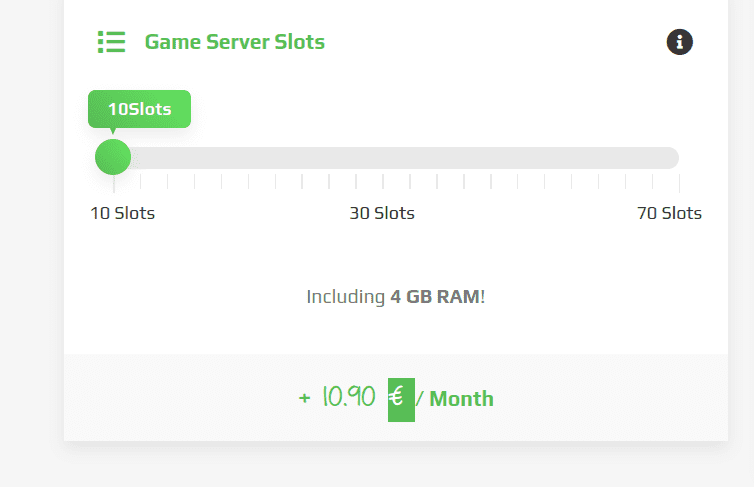The width and height of the screenshot is (754, 487).
Task: Click the 70 Slots label
Action: pyautogui.click(x=669, y=213)
